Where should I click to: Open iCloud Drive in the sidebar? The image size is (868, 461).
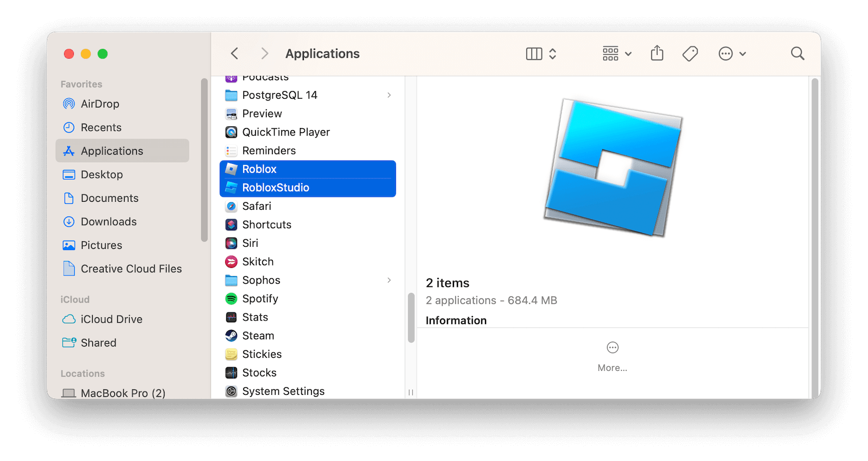click(122, 319)
